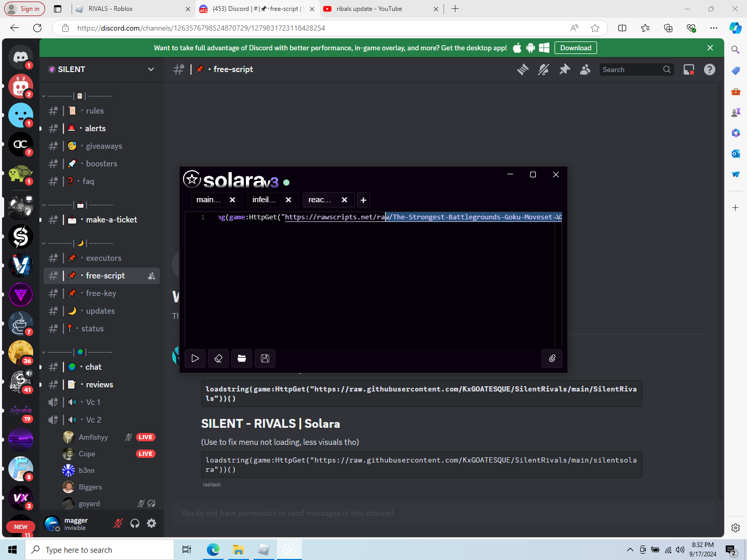Image resolution: width=747 pixels, height=560 pixels.
Task: Open Edge Copilot sidebar icon
Action: pos(735,28)
